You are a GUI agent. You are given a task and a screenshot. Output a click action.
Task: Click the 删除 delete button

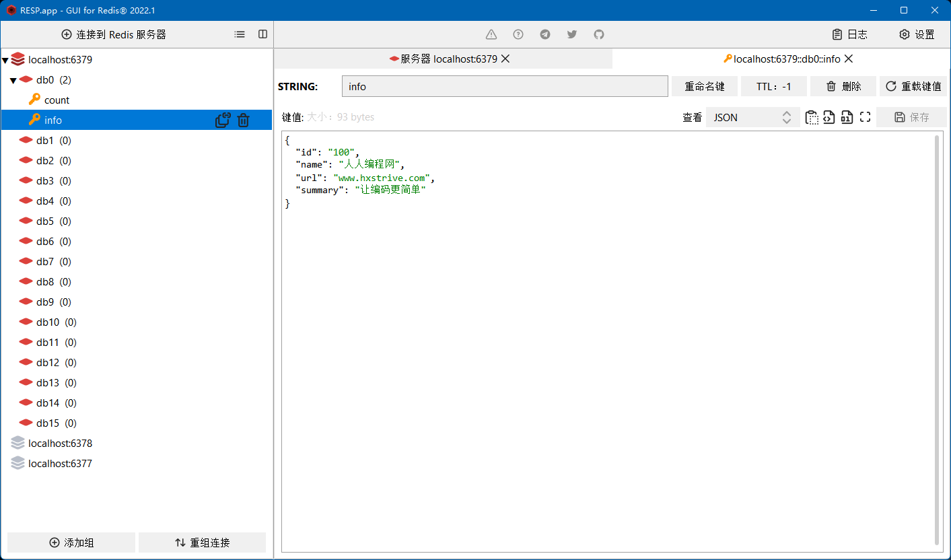[843, 86]
